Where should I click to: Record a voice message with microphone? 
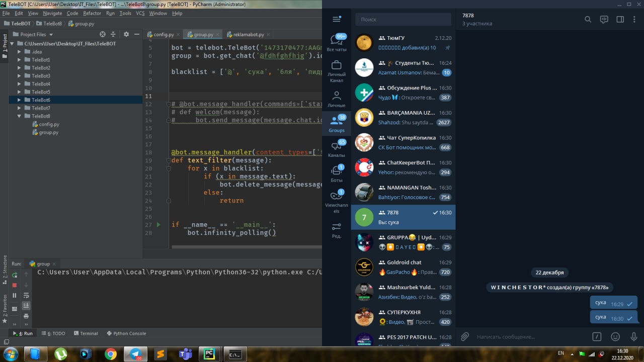[633, 336]
